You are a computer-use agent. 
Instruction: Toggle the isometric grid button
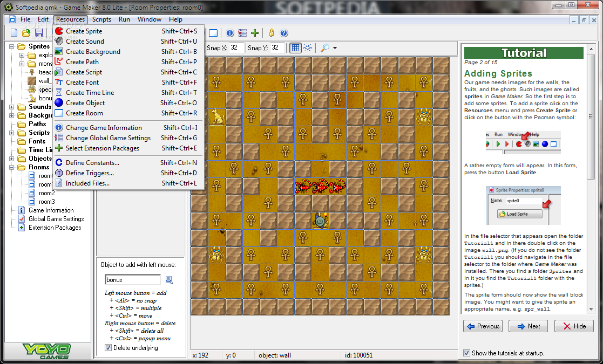coord(308,47)
